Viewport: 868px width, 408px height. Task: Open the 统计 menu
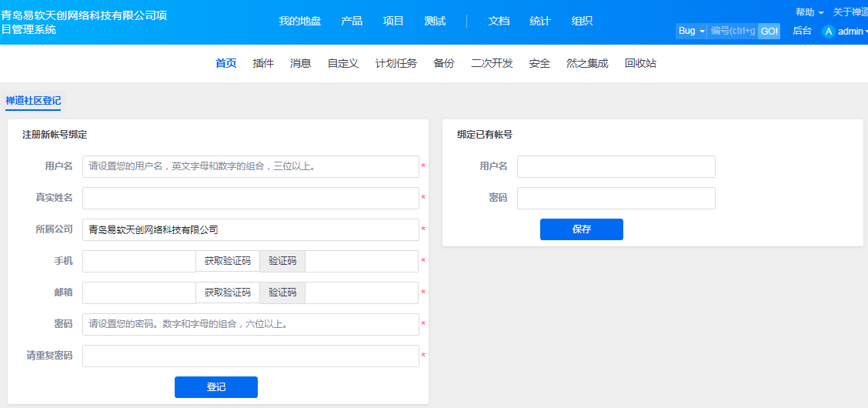(x=539, y=21)
